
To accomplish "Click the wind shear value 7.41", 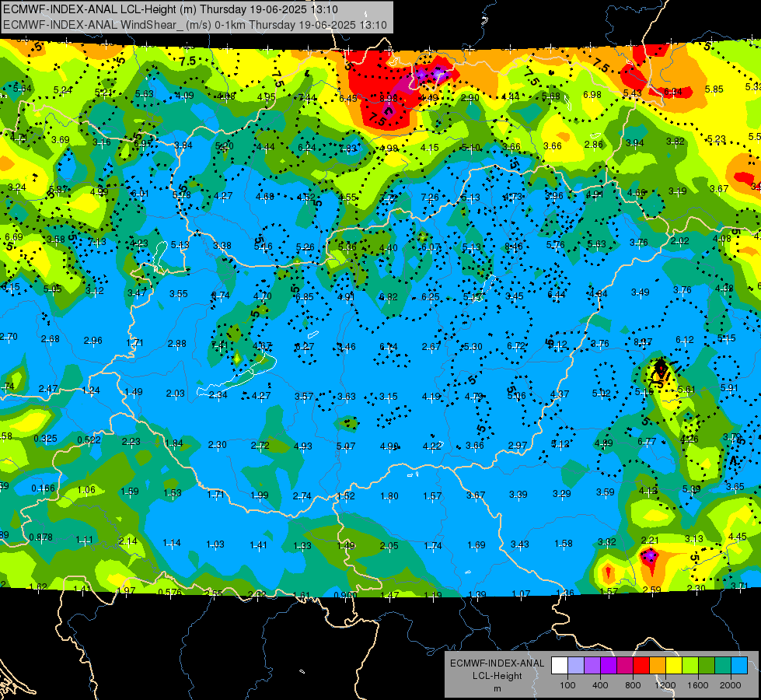I will (x=220, y=345).
